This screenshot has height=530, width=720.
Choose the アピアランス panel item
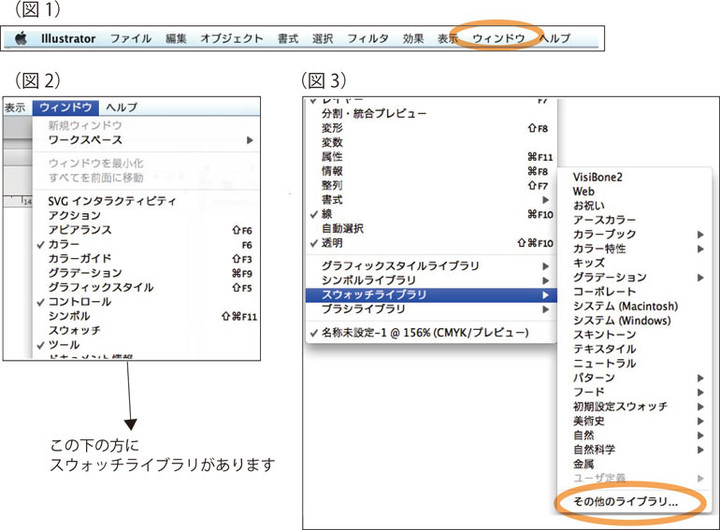(x=146, y=230)
